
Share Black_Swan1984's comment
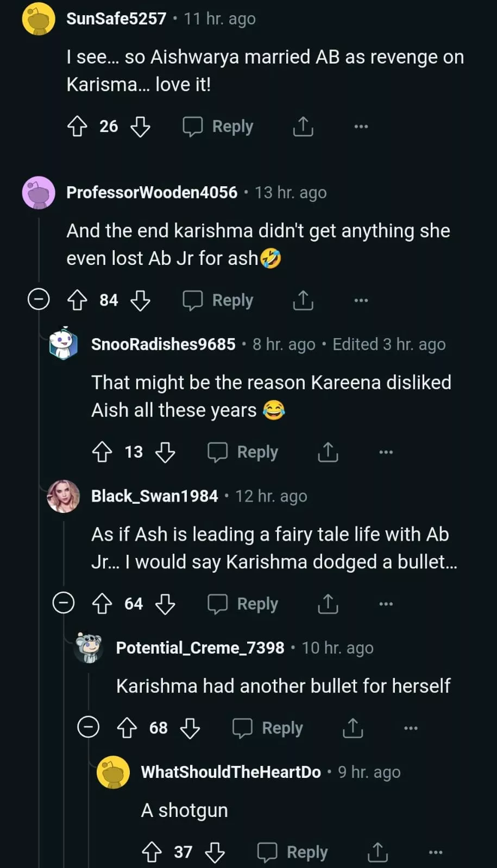click(328, 604)
